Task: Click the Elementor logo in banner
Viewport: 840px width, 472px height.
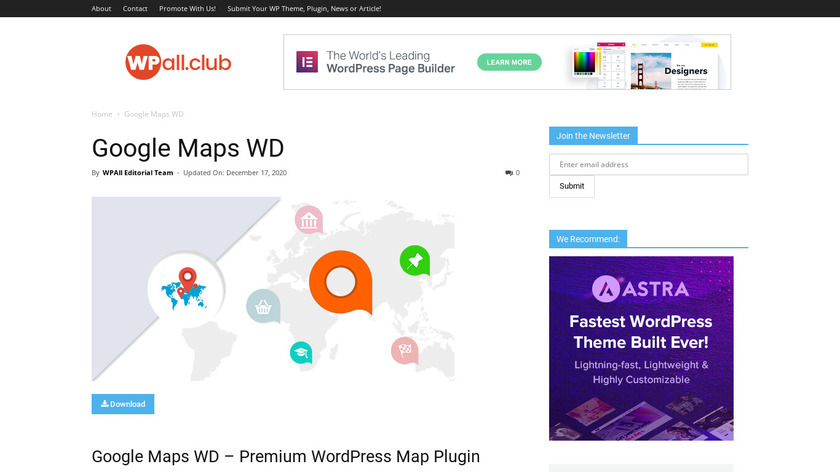Action: click(x=307, y=62)
